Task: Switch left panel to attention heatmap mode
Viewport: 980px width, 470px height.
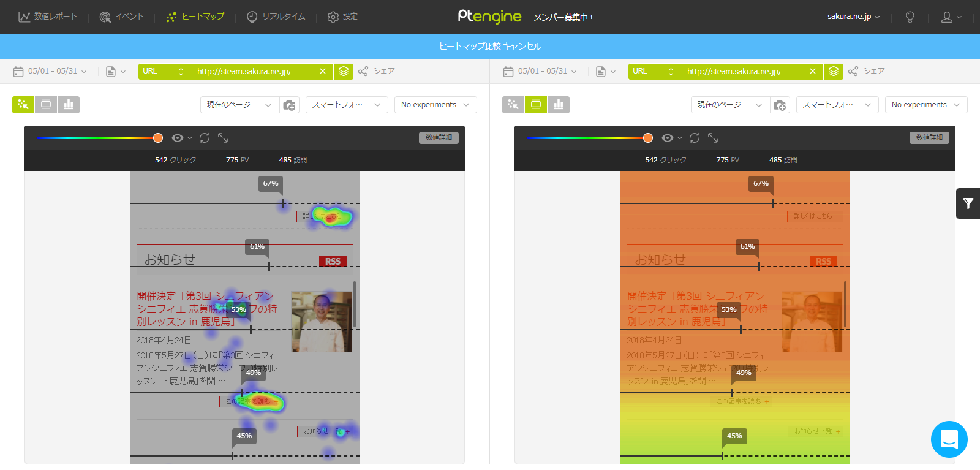Action: [46, 105]
